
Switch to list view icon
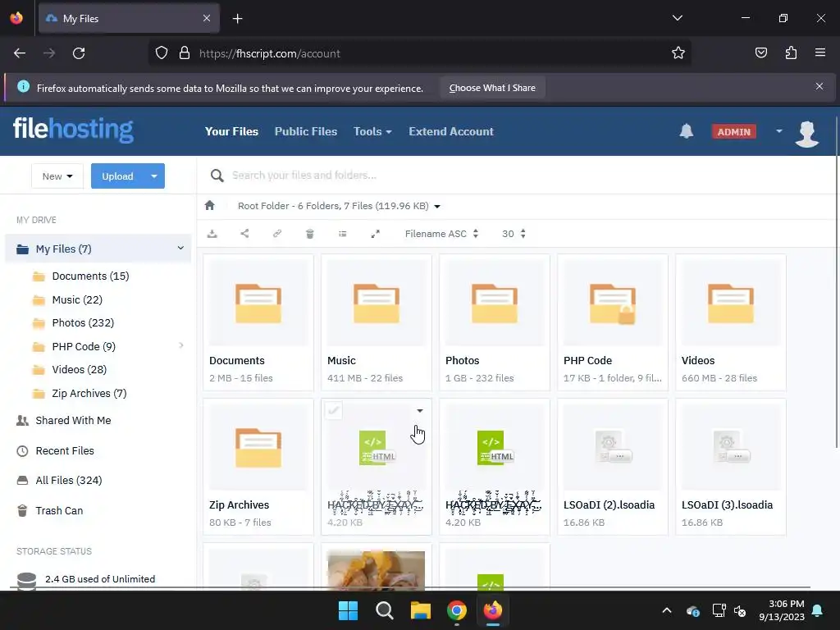point(342,234)
